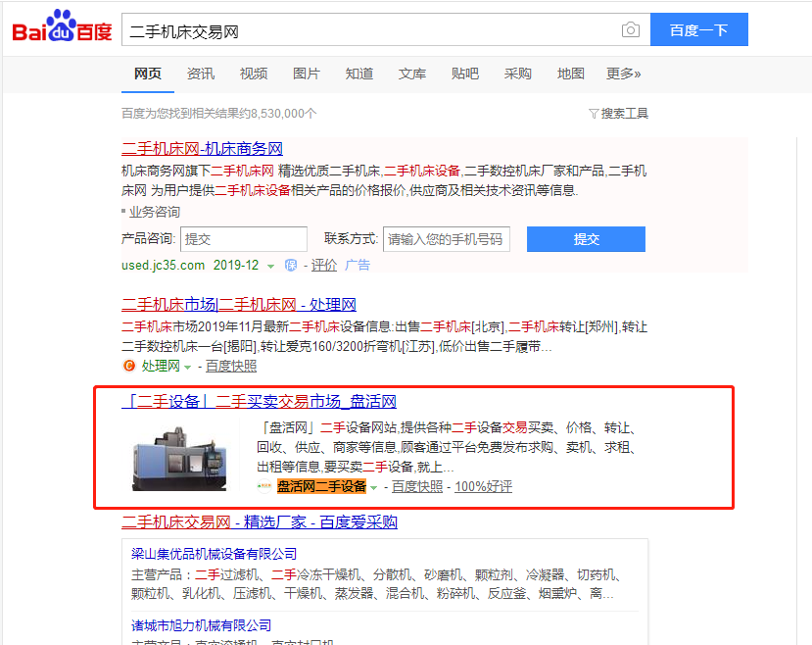This screenshot has width=812, height=645.
Task: Click the shield guarantee icon beside used.jc35.com
Action: [291, 266]
